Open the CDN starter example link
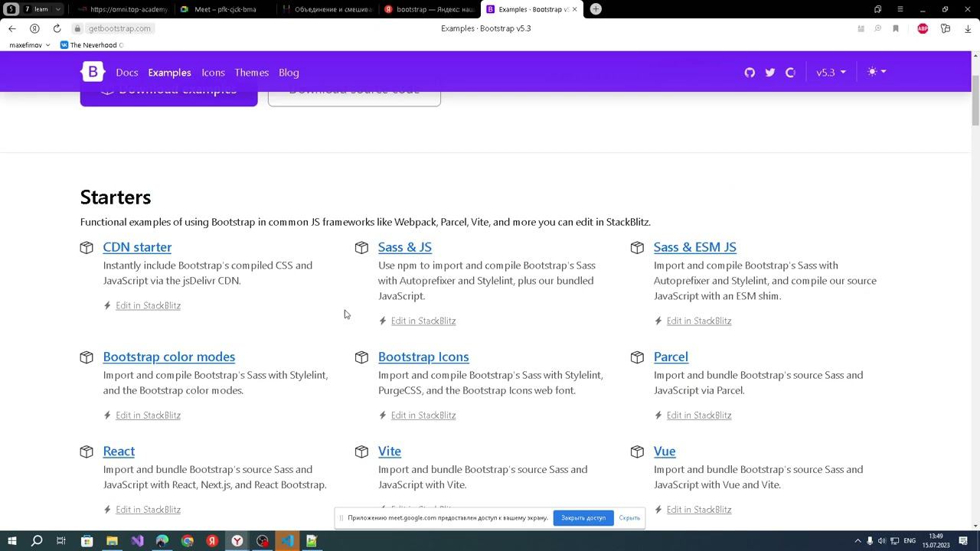980x551 pixels. coord(137,247)
